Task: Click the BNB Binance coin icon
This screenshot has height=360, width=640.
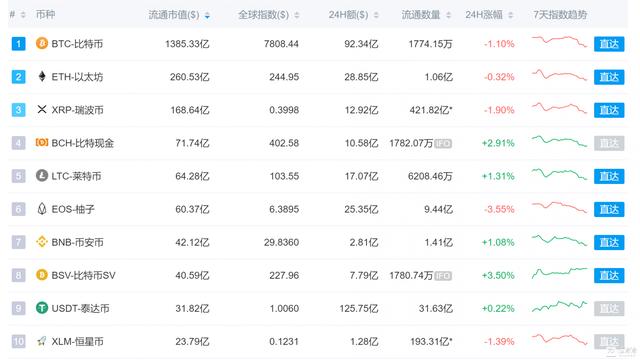Action: pos(42,242)
